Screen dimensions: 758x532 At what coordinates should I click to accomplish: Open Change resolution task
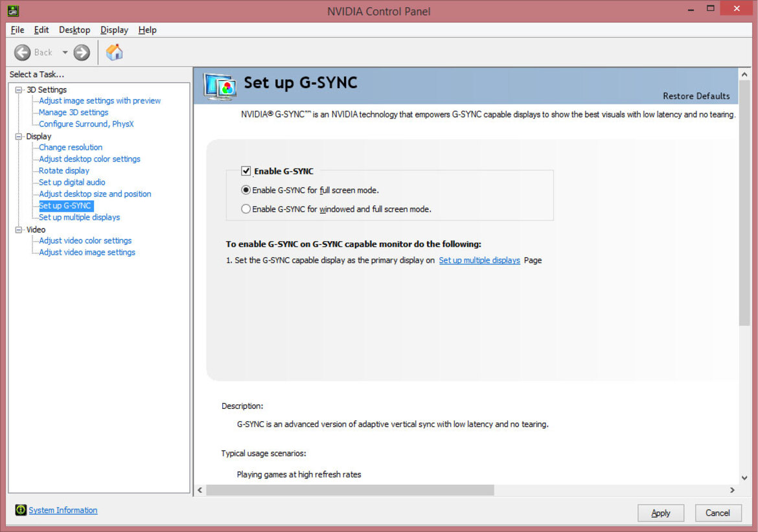click(x=71, y=147)
